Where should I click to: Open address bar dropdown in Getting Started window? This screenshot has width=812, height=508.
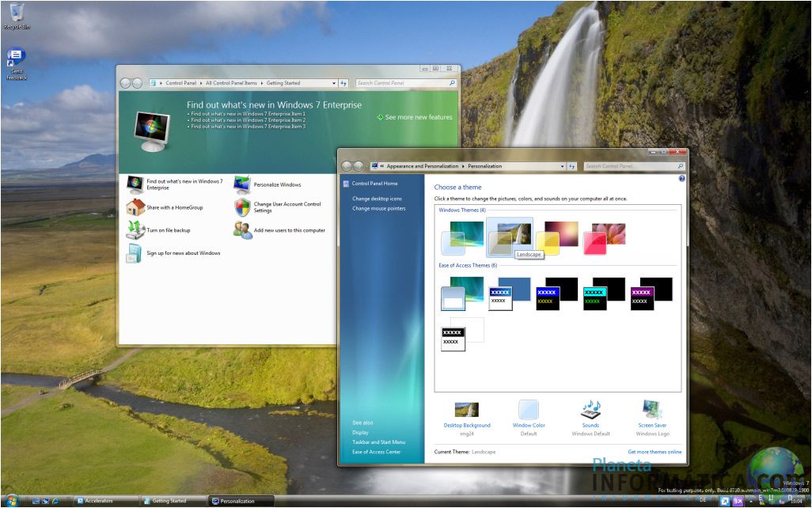click(333, 83)
